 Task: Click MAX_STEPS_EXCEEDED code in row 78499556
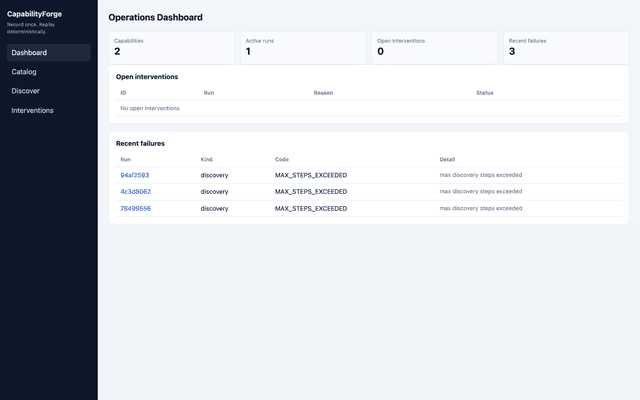[x=311, y=209]
